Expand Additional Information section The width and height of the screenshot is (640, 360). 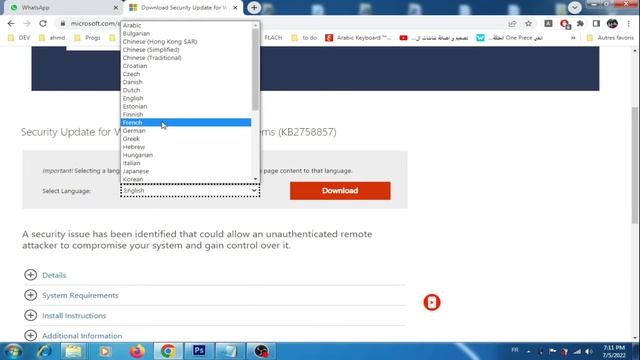pyautogui.click(x=73, y=336)
